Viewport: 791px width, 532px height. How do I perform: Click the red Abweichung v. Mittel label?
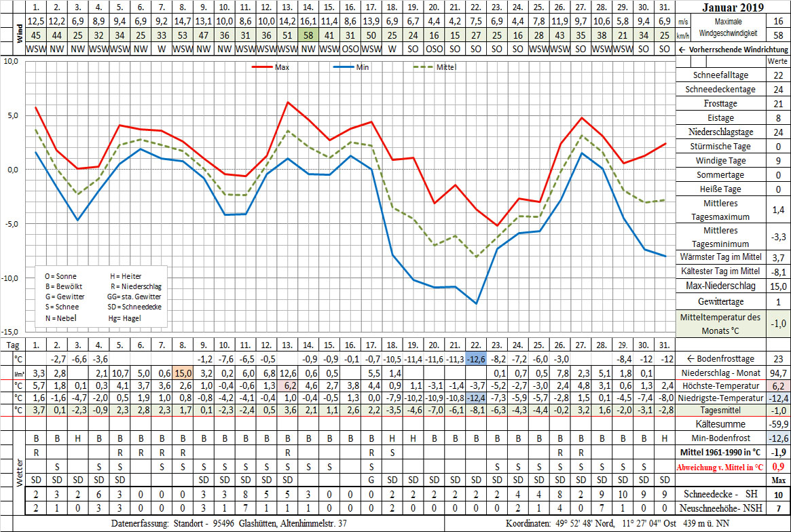pyautogui.click(x=720, y=466)
